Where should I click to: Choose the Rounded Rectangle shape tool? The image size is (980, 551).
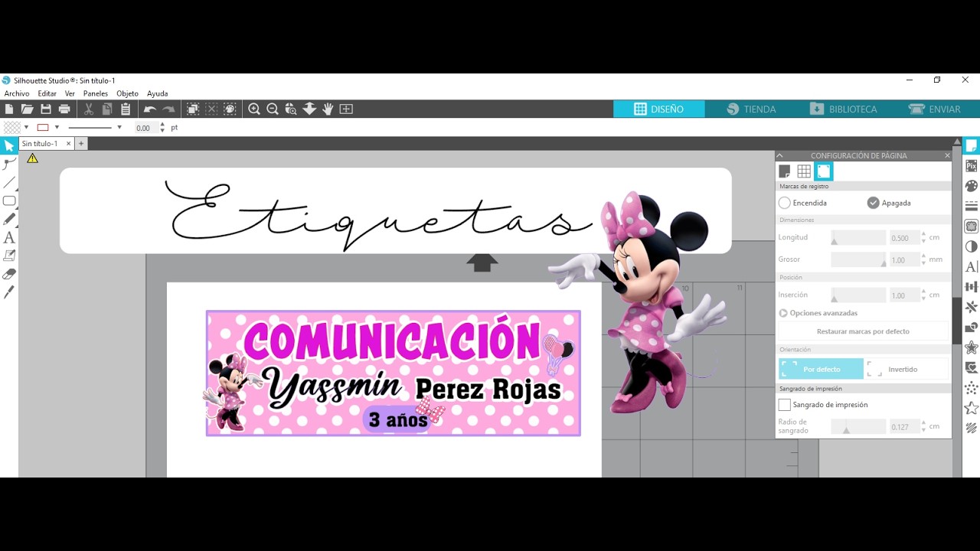[9, 201]
